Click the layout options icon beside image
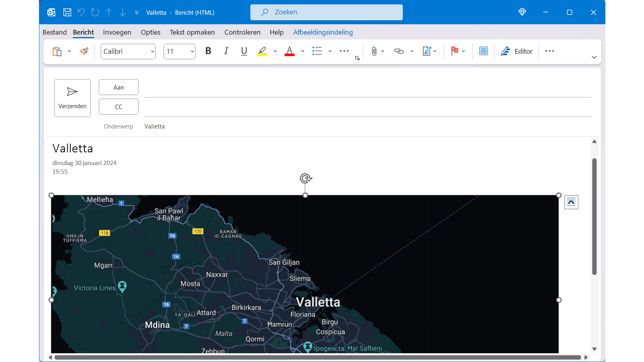644x362 pixels. click(x=571, y=202)
